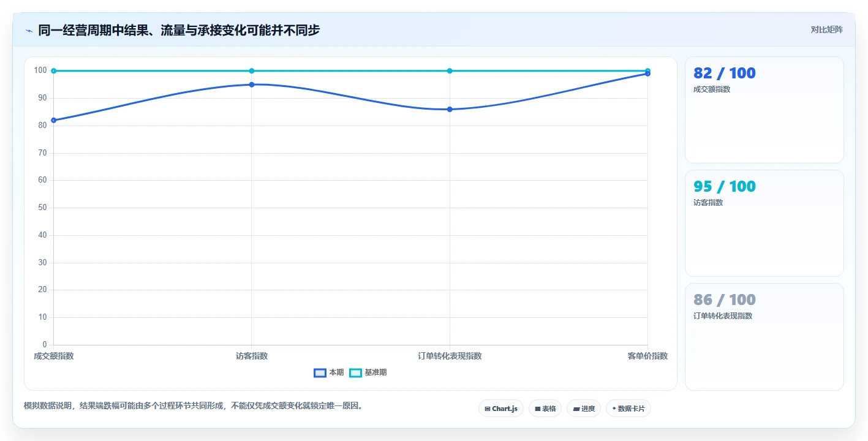Click the 基准期 data point at 成交额指数
868x441 pixels.
pos(54,71)
